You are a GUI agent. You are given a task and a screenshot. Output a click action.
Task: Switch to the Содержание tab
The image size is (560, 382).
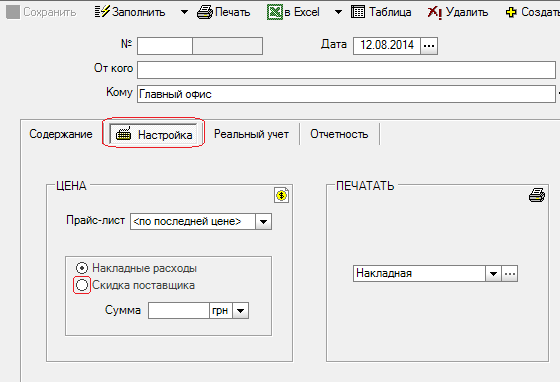tap(61, 134)
